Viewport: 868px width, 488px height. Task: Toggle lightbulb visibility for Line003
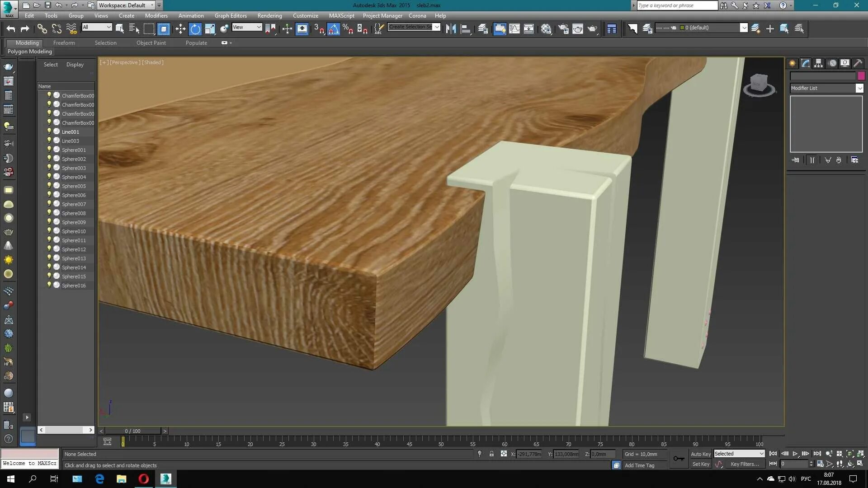(x=49, y=141)
